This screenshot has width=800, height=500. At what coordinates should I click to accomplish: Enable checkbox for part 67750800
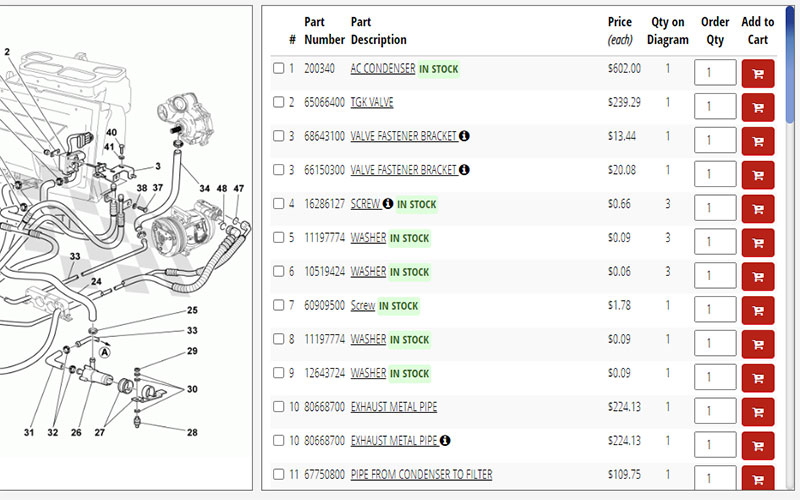pos(279,474)
